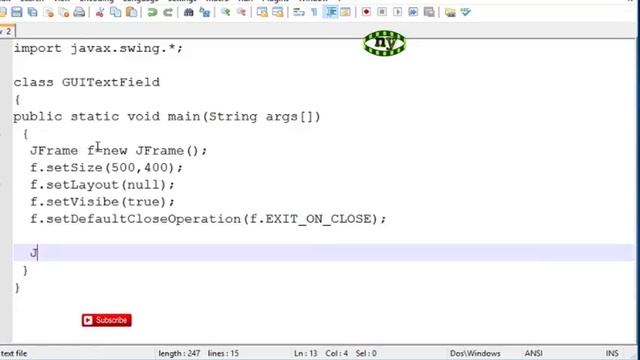640x360 pixels.
Task: Click the Save All toolbar icon
Action: point(32,12)
